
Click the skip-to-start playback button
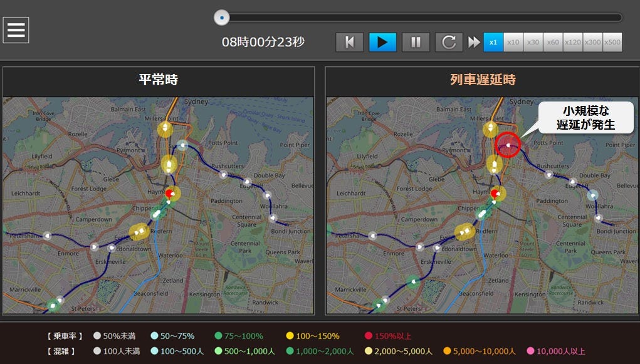point(349,42)
